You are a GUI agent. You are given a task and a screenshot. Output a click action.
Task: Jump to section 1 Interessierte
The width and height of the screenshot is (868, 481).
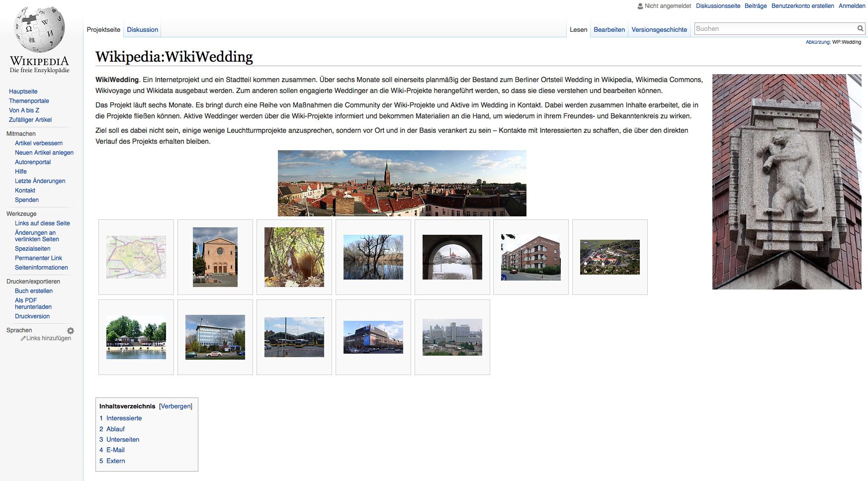click(x=120, y=418)
